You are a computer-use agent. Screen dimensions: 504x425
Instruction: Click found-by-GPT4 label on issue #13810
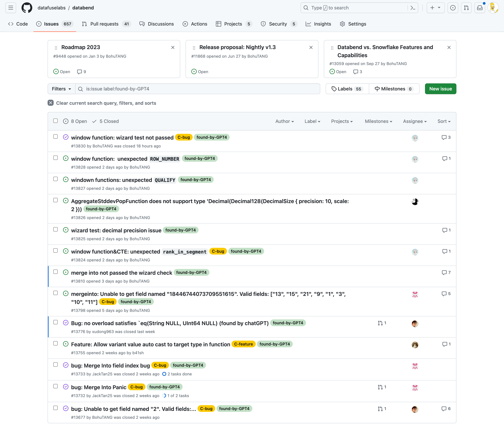pos(191,273)
